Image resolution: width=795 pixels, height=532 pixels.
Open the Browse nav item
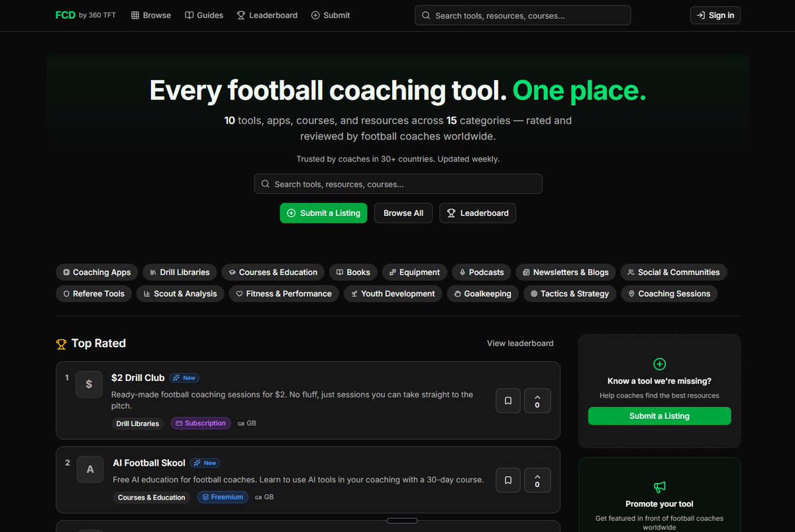(151, 15)
